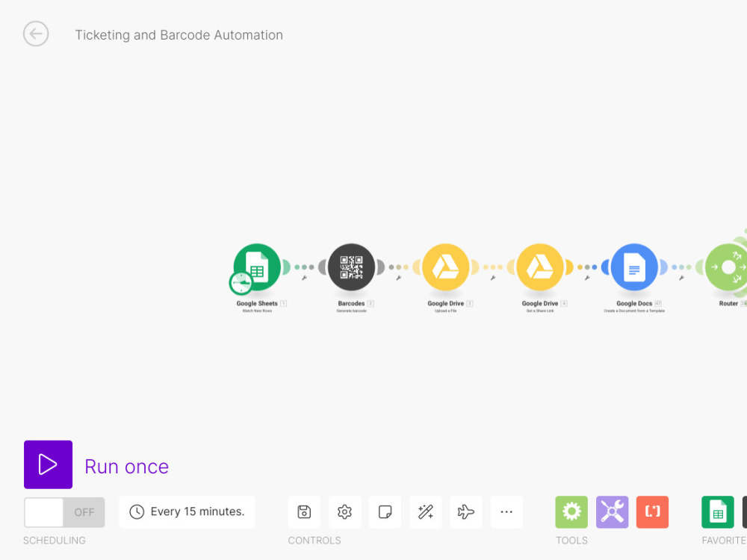Open the Google Docs template module
Viewport: 747px width, 560px height.
[x=634, y=267]
